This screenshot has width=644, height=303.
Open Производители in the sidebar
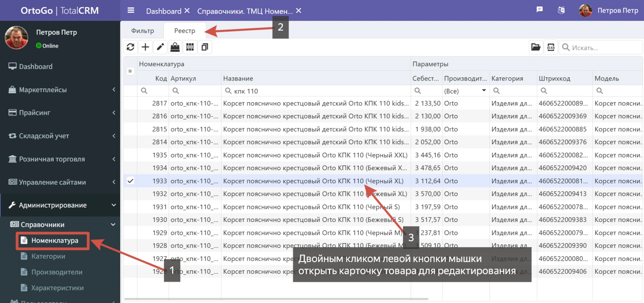pos(57,272)
